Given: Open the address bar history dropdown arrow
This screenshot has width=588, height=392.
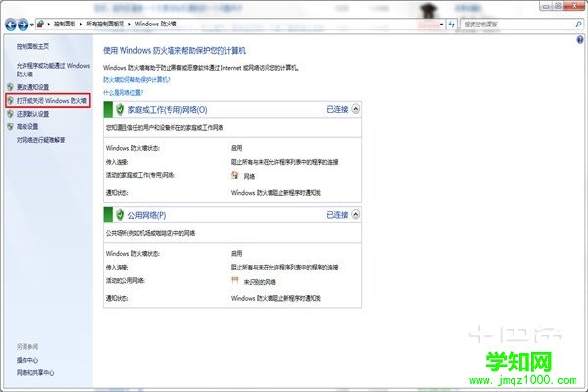Looking at the screenshot, I should point(441,24).
